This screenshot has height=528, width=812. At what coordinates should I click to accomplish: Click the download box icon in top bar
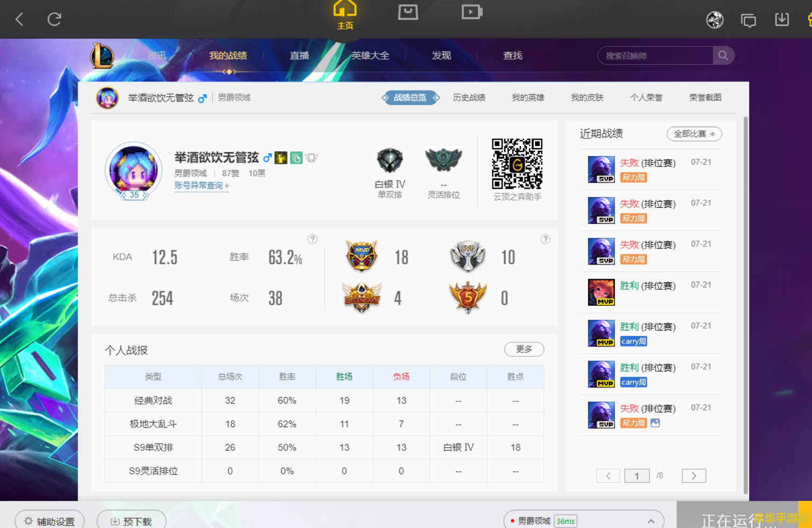[x=782, y=20]
